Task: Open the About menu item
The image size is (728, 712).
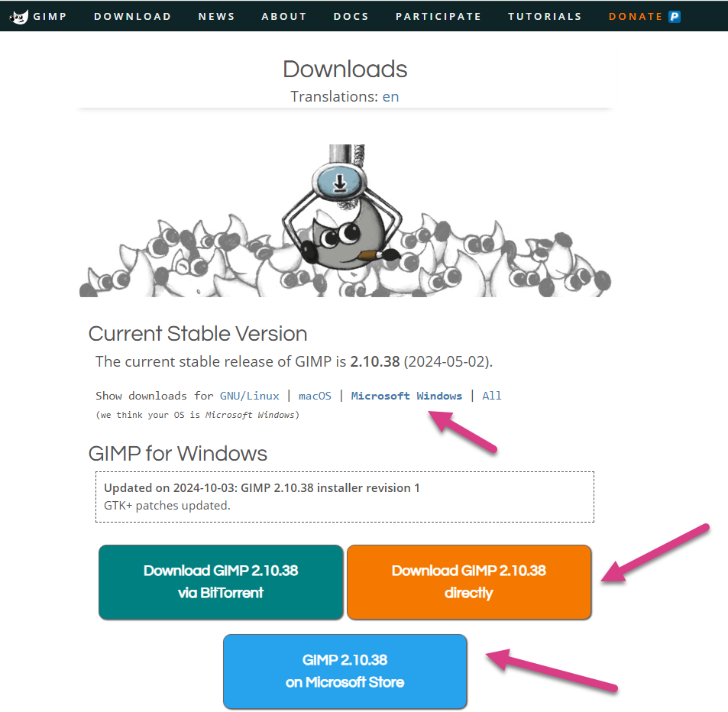Action: 284,17
